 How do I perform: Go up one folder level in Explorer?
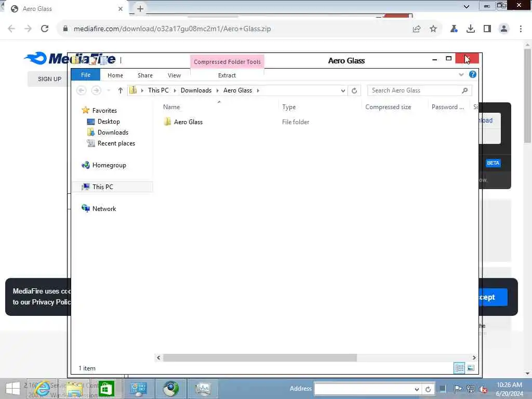click(120, 90)
